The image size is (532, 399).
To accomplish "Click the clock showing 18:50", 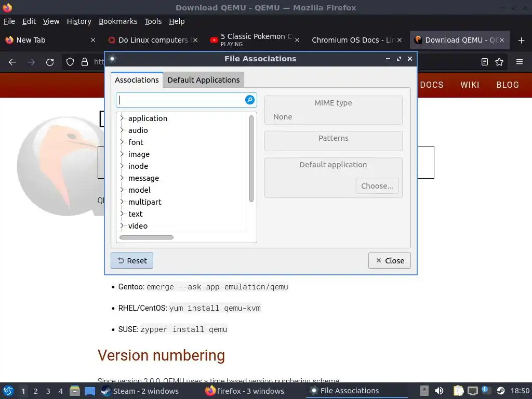I will pyautogui.click(x=520, y=391).
